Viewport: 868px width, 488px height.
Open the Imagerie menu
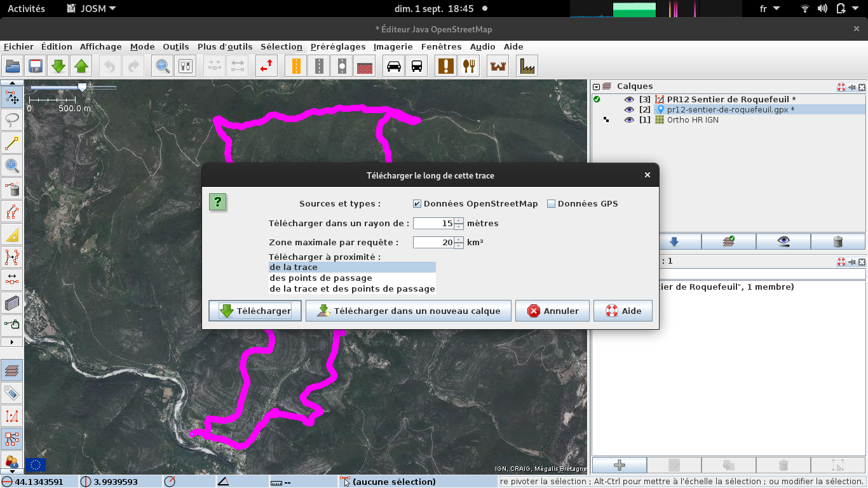(x=393, y=46)
